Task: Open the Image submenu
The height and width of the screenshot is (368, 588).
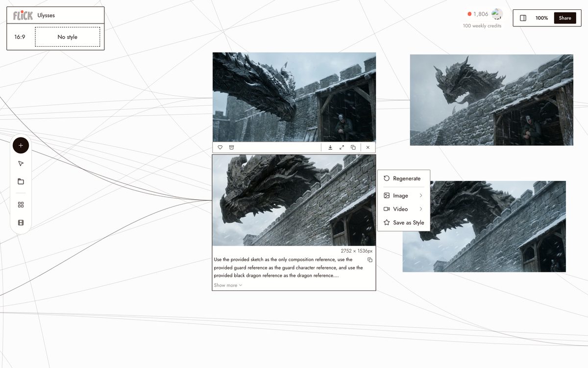Action: (x=404, y=195)
